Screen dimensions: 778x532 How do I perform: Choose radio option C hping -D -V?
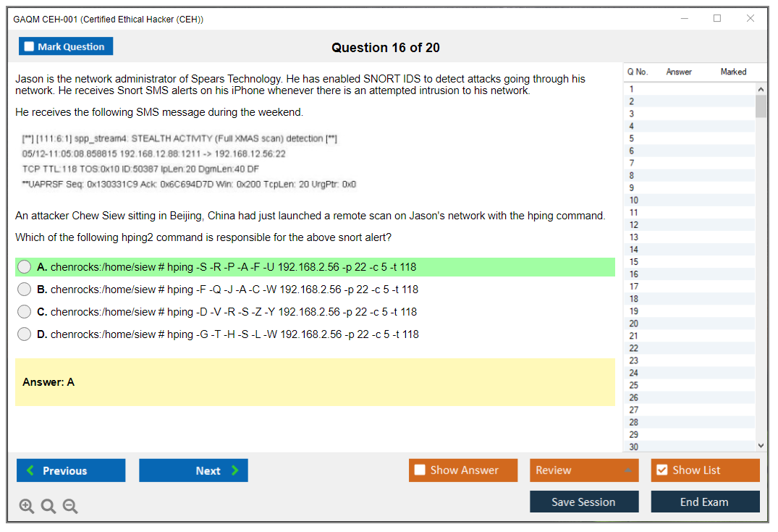[x=25, y=312]
